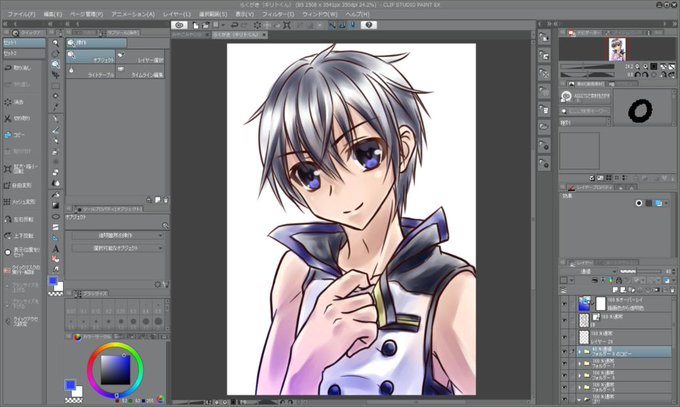Click the Save icon in command bar
The height and width of the screenshot is (407, 680).
216,25
